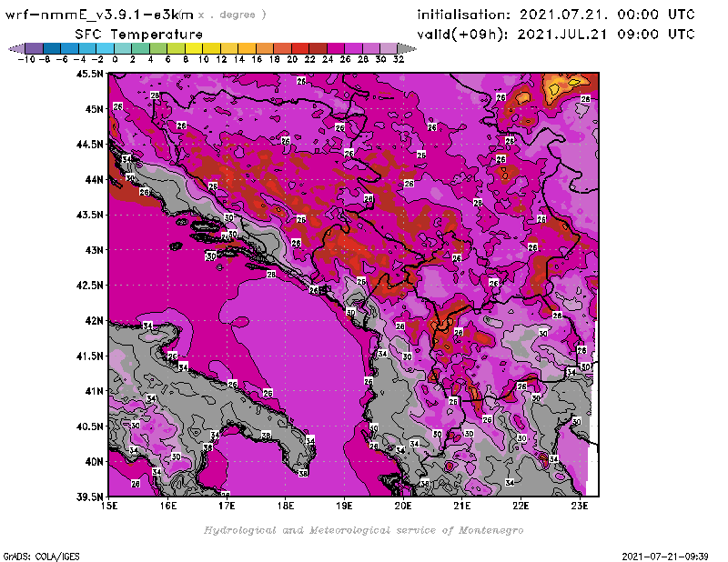Click the dark red 22 to 24 legend swatch

[318, 48]
